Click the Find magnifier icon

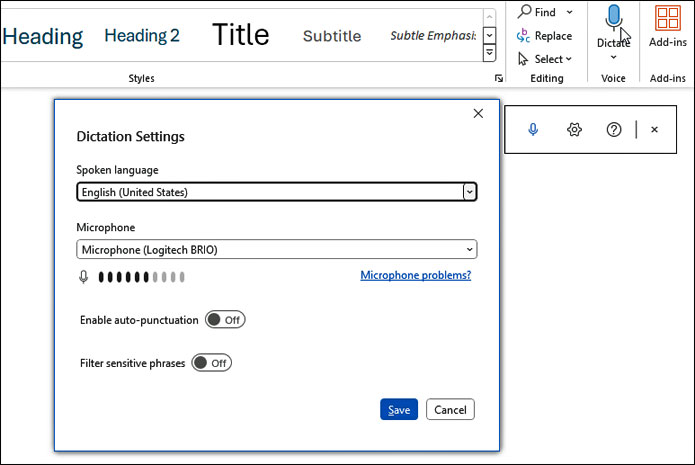(523, 12)
